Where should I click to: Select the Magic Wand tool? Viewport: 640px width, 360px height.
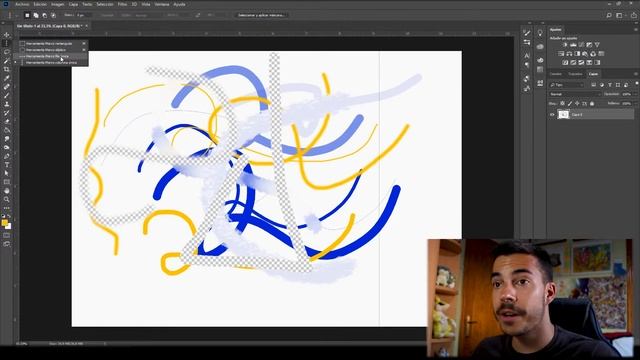pos(7,61)
